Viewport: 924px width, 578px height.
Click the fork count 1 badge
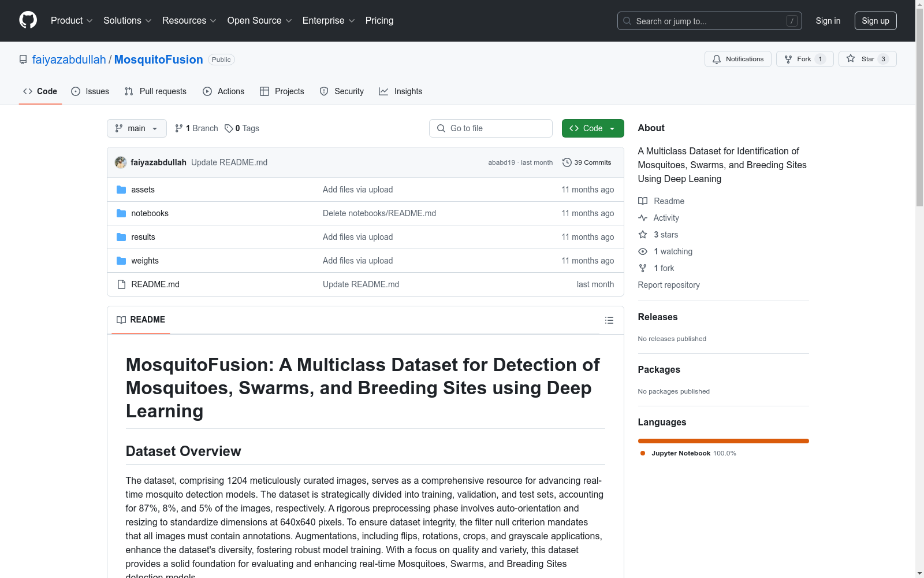pyautogui.click(x=820, y=59)
